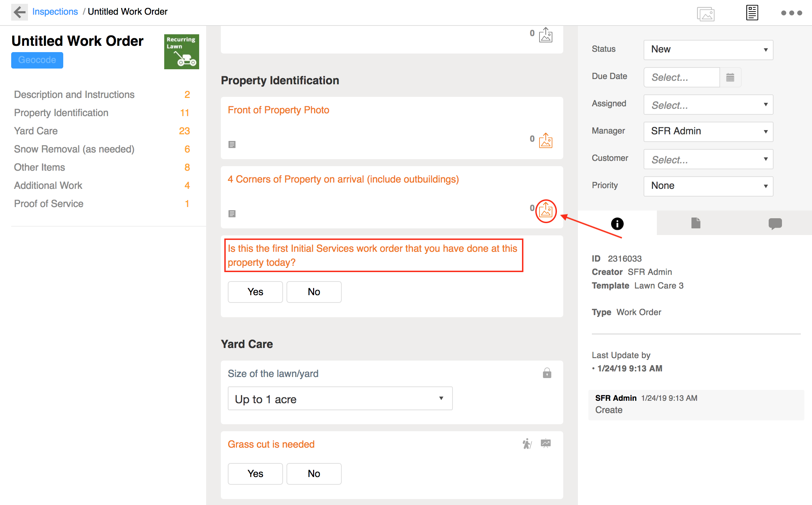Open the report document icon in header
812x505 pixels.
752,13
